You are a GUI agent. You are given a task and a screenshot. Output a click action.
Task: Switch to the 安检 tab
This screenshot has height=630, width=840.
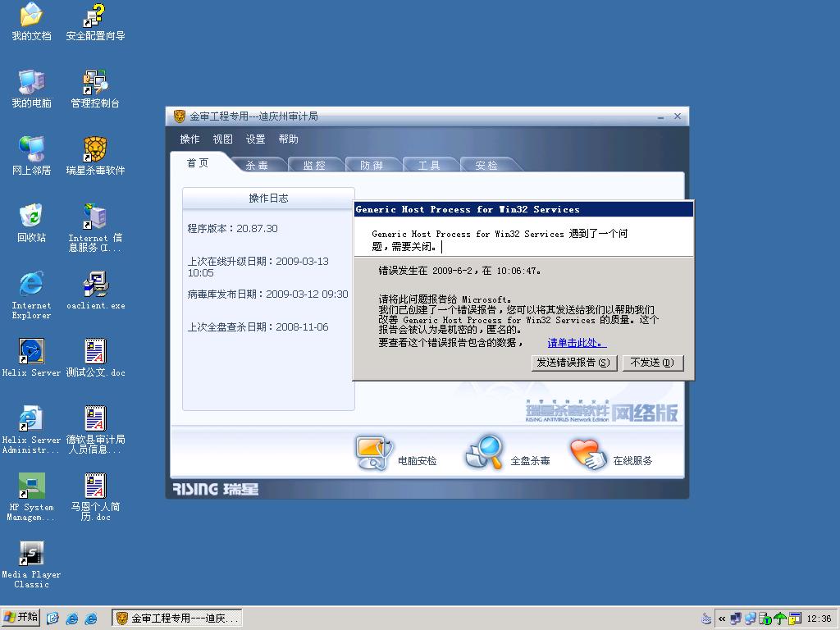coord(486,165)
